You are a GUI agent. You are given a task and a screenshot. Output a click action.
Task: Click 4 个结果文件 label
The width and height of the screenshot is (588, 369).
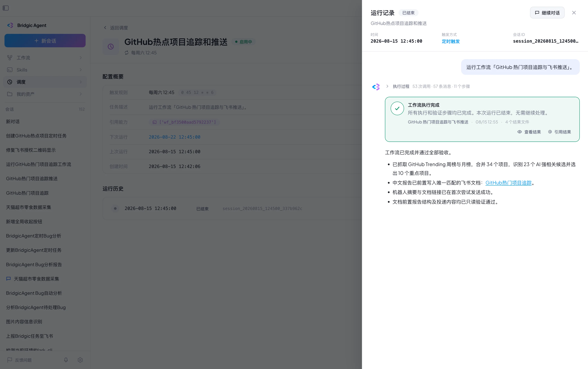(x=517, y=122)
